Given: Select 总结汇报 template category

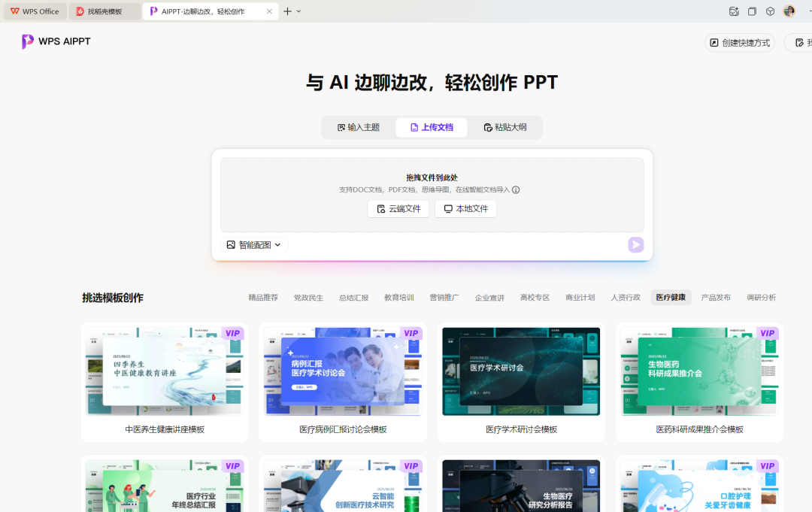Looking at the screenshot, I should click(x=353, y=298).
